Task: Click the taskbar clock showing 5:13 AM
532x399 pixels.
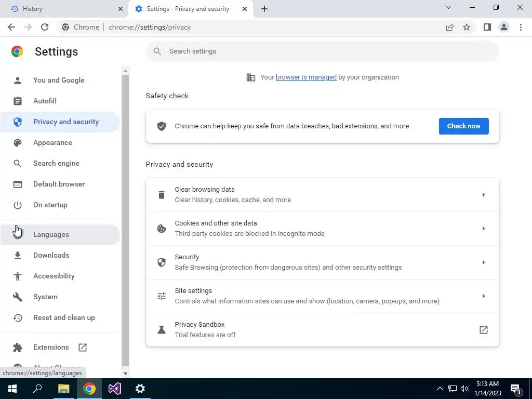Action: 487,389
